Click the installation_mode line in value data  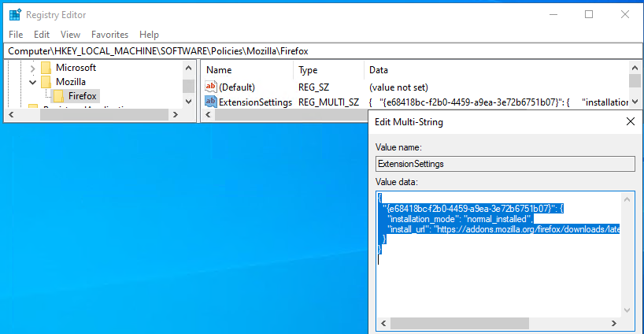(461, 219)
